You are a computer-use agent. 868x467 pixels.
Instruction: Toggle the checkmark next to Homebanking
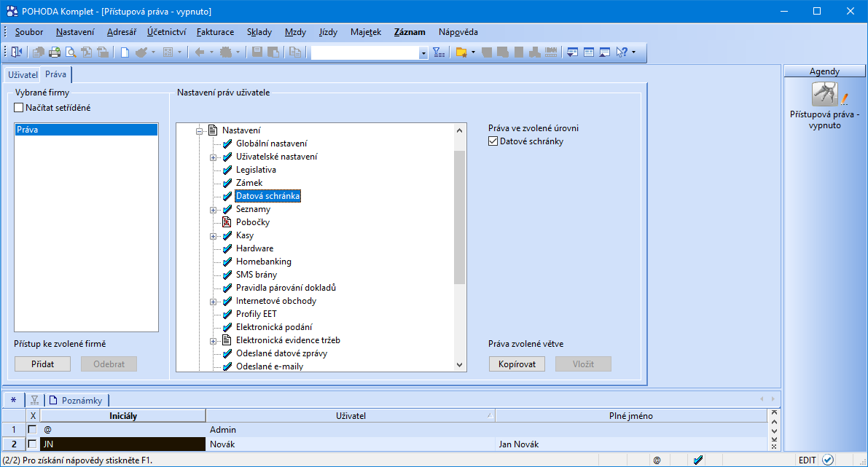(x=227, y=261)
